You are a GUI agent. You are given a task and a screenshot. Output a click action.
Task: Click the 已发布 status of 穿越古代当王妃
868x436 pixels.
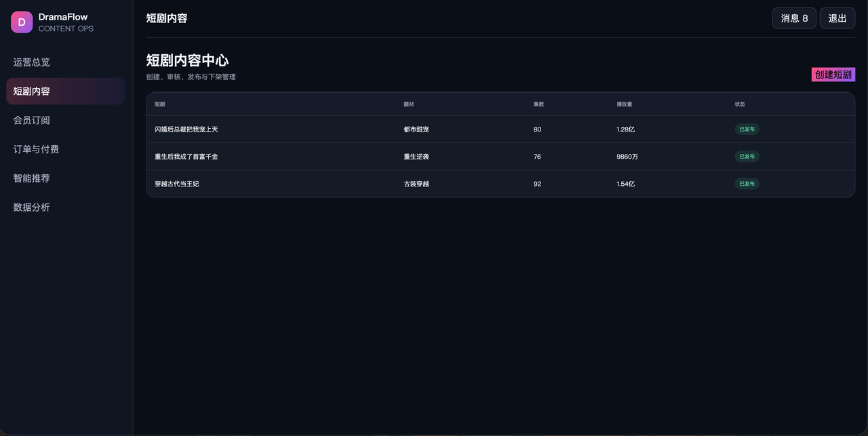pos(747,184)
